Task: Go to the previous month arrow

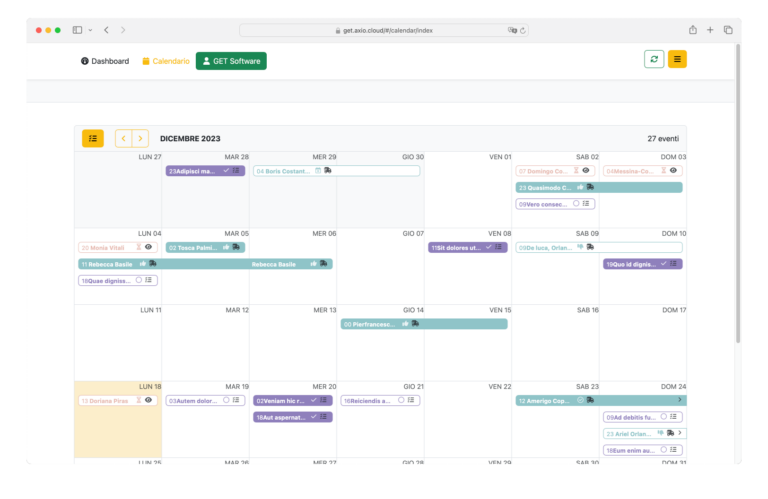Action: tap(124, 138)
